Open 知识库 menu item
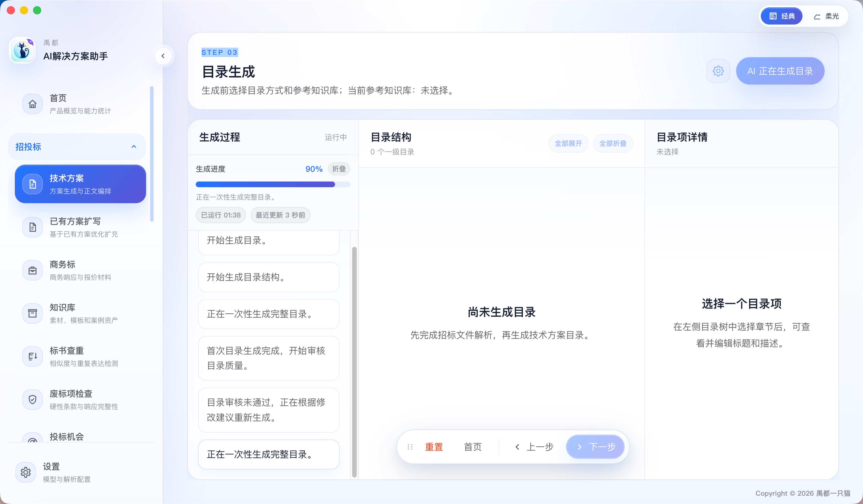863x504 pixels. [x=80, y=313]
